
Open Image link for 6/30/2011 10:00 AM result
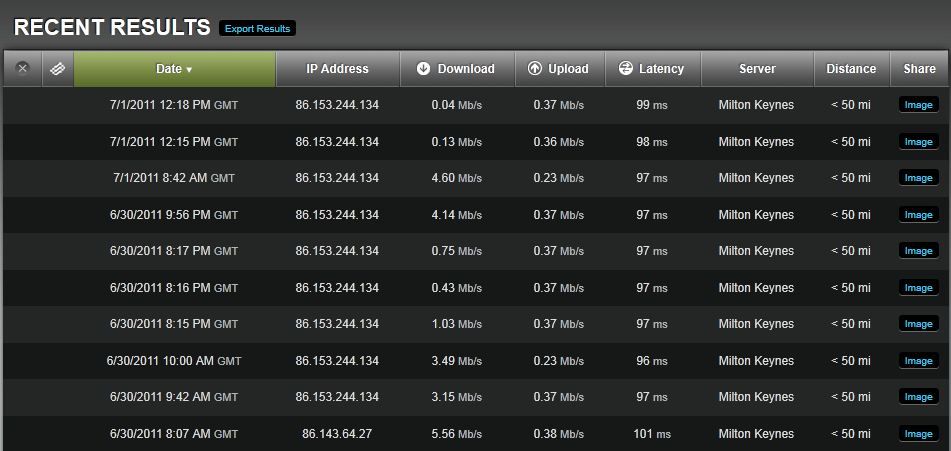click(x=918, y=361)
